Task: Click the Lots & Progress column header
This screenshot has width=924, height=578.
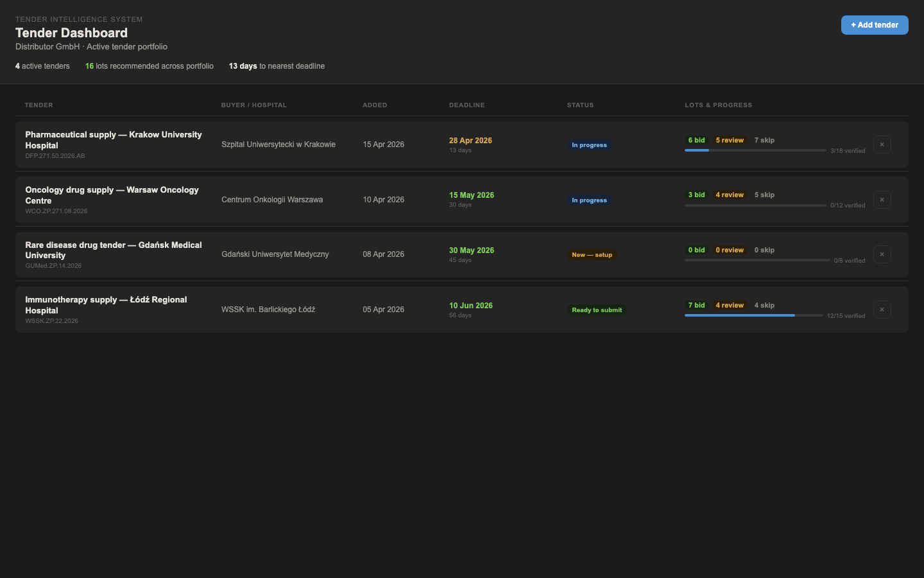Action: (719, 105)
